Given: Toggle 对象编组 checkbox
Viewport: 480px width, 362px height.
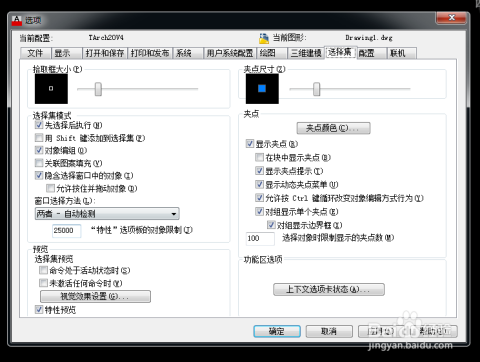Looking at the screenshot, I should 39,150.
